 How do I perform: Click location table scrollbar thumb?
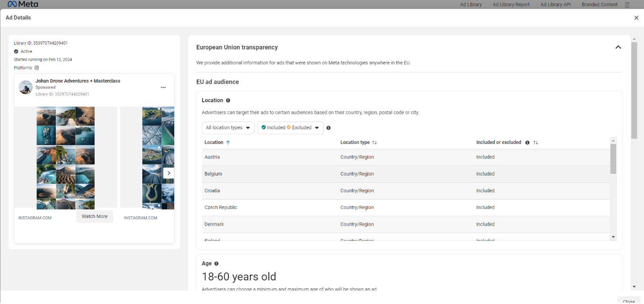click(x=613, y=159)
